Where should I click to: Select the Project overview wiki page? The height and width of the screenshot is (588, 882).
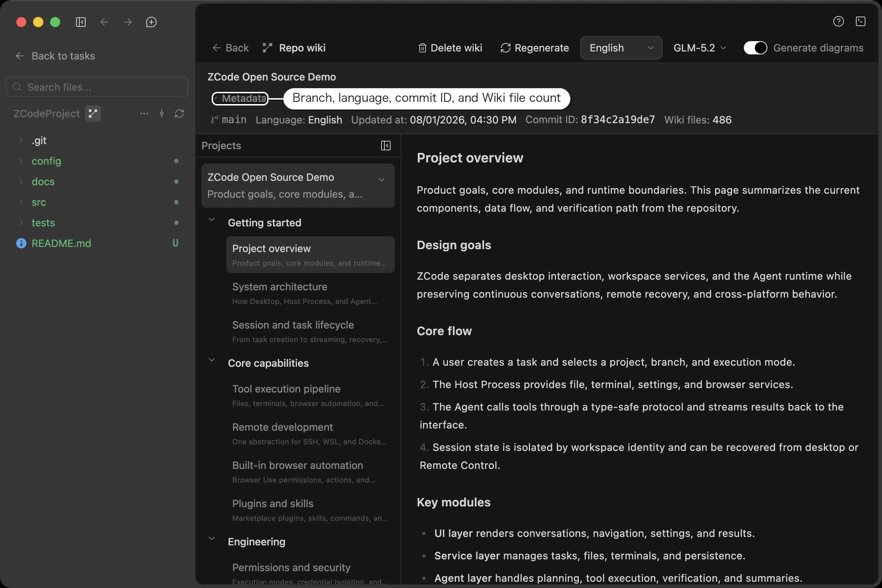[310, 255]
